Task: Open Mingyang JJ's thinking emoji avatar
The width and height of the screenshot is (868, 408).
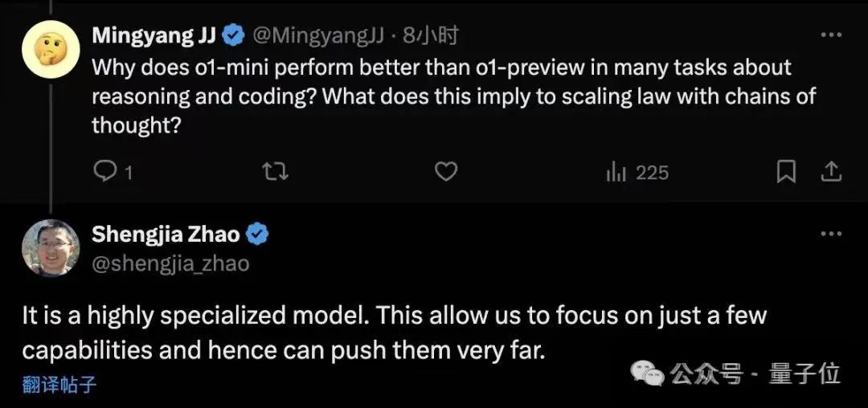Action: point(51,49)
